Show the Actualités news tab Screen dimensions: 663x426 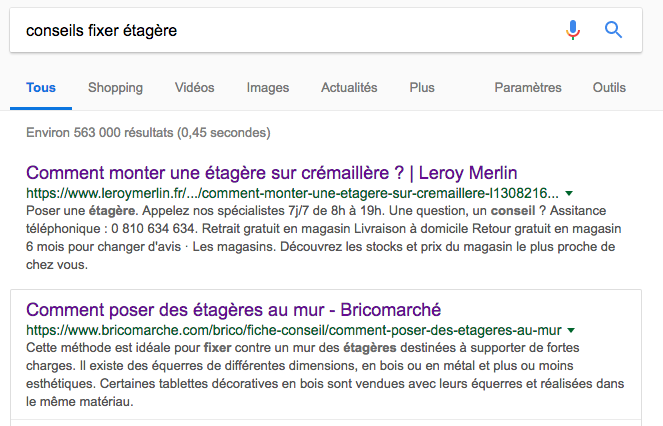coord(349,88)
